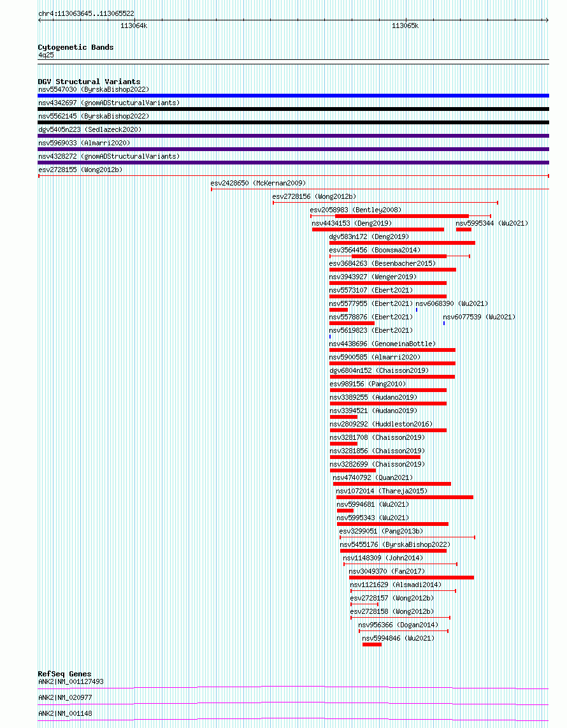
Task: Select esv2728155 (Wong2012b) label
Action: click(x=80, y=170)
